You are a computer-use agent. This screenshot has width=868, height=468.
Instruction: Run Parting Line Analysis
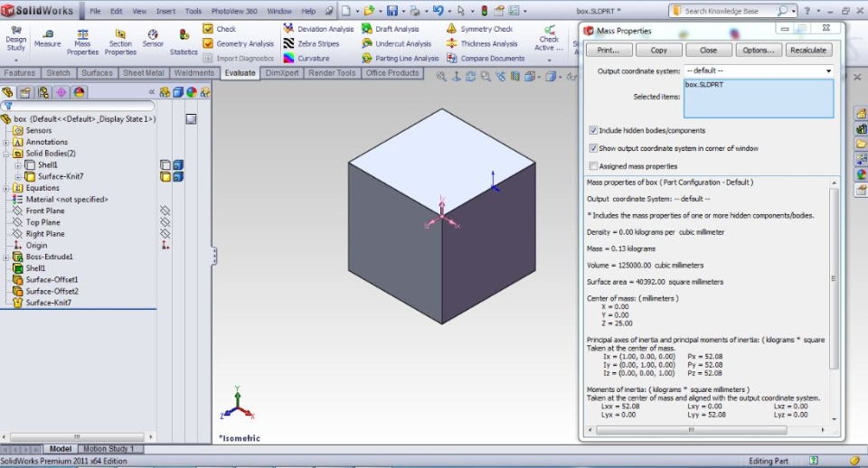(x=400, y=58)
